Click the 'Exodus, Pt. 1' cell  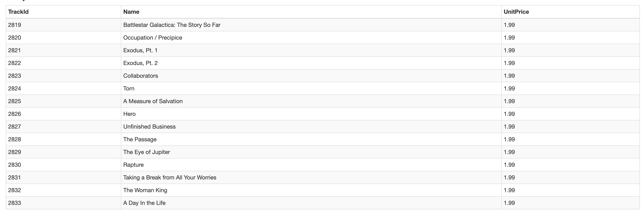click(x=140, y=50)
